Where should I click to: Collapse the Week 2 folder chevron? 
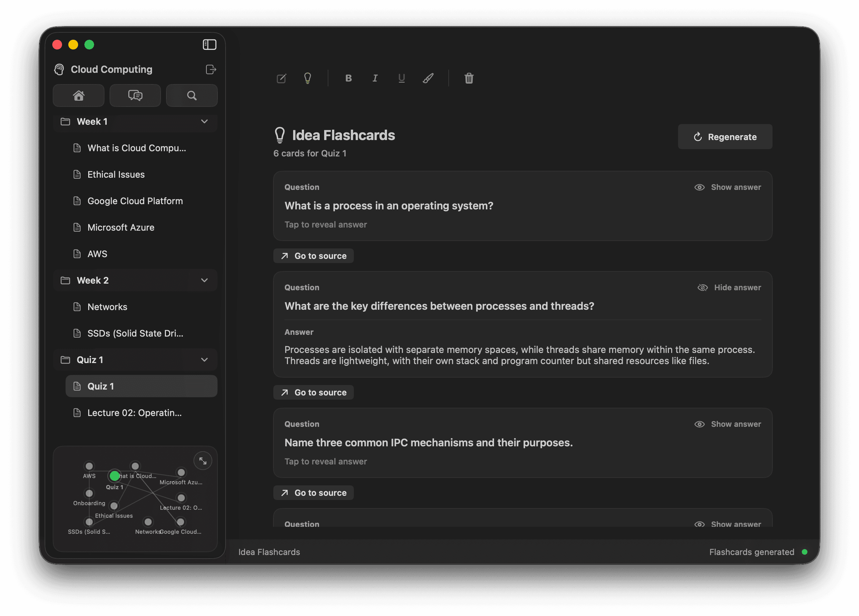[x=205, y=280]
